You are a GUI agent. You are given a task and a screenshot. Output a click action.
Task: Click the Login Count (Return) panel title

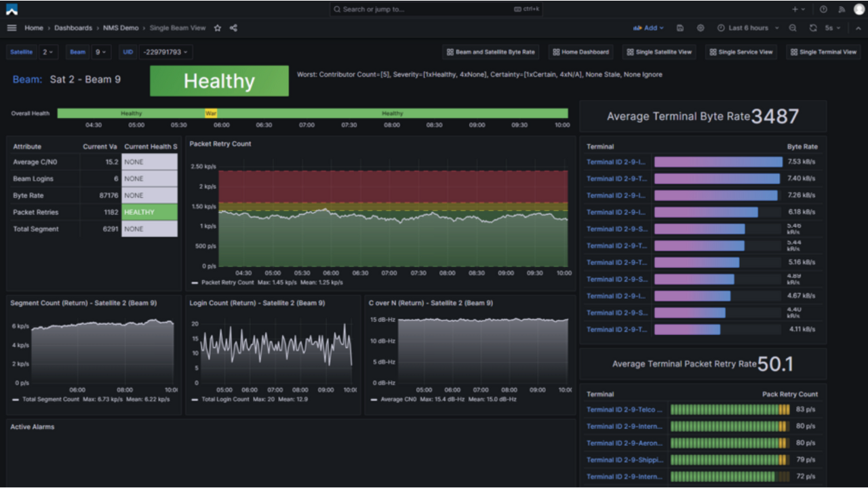257,303
